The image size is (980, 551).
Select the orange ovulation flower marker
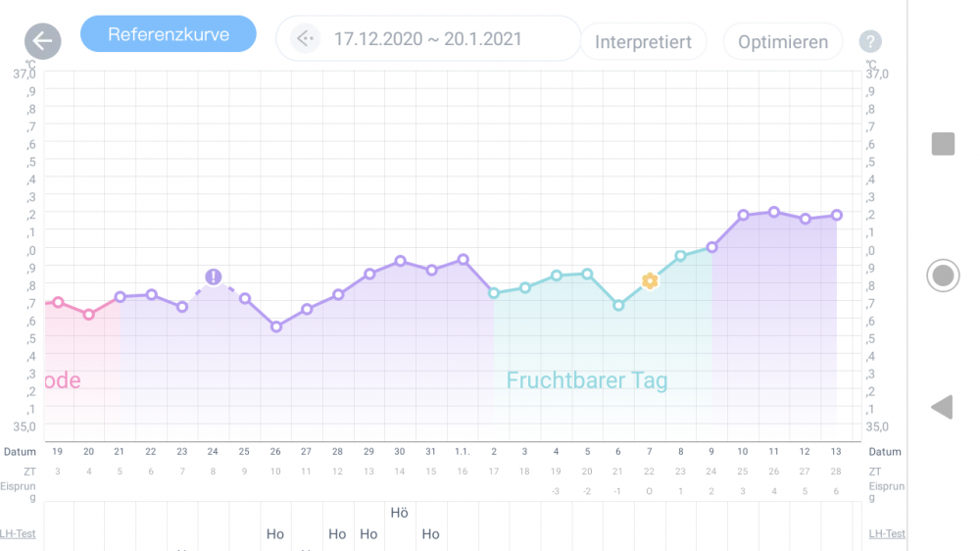(650, 280)
